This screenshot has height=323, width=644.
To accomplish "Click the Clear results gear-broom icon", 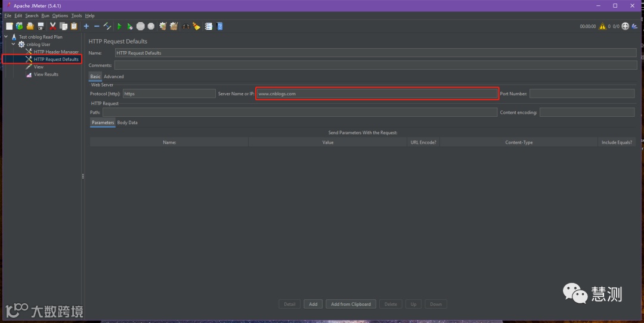I will click(x=163, y=26).
